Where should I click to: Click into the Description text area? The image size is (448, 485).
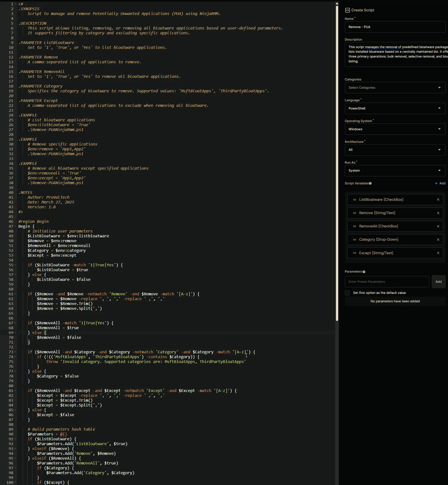point(396,54)
